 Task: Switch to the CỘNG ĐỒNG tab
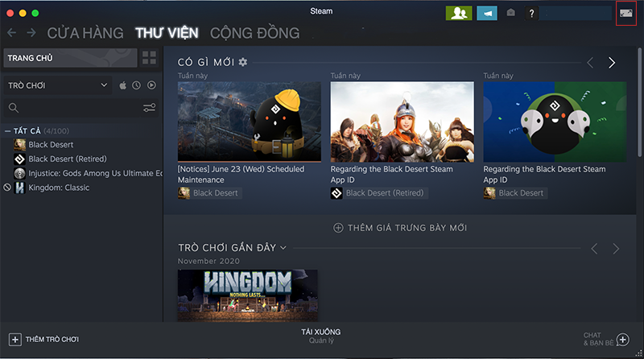coord(254,33)
